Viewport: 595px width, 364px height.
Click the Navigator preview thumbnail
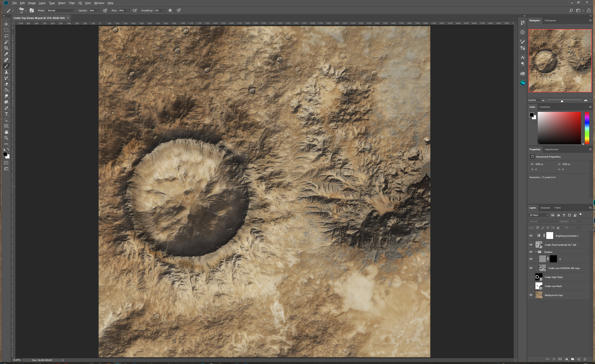(x=560, y=61)
